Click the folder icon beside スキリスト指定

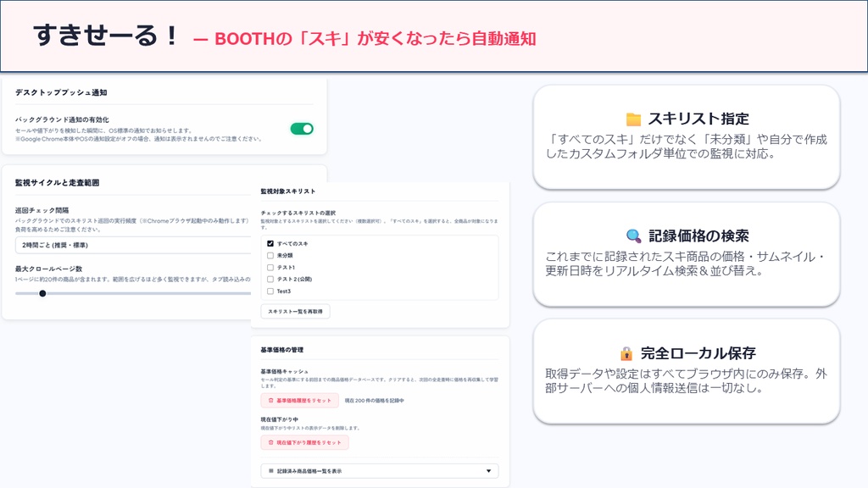(633, 119)
